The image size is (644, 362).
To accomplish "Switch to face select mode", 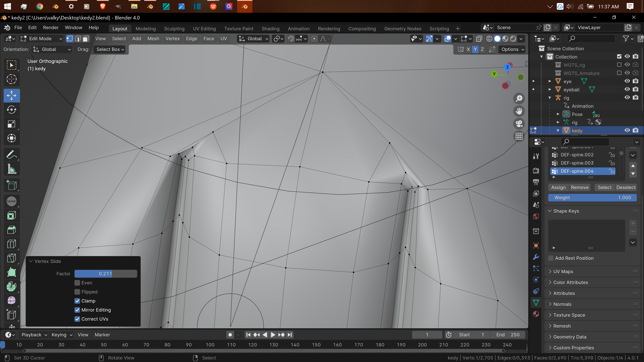I will [86, 39].
